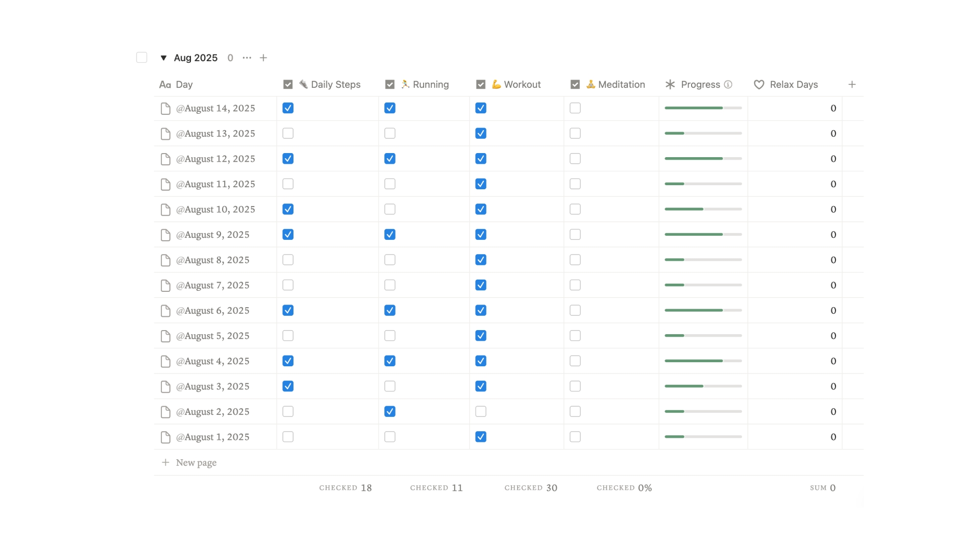Screen dimensions: 980x551
Task: Select the checkbox left of Aug 2025 group
Action: point(142,58)
